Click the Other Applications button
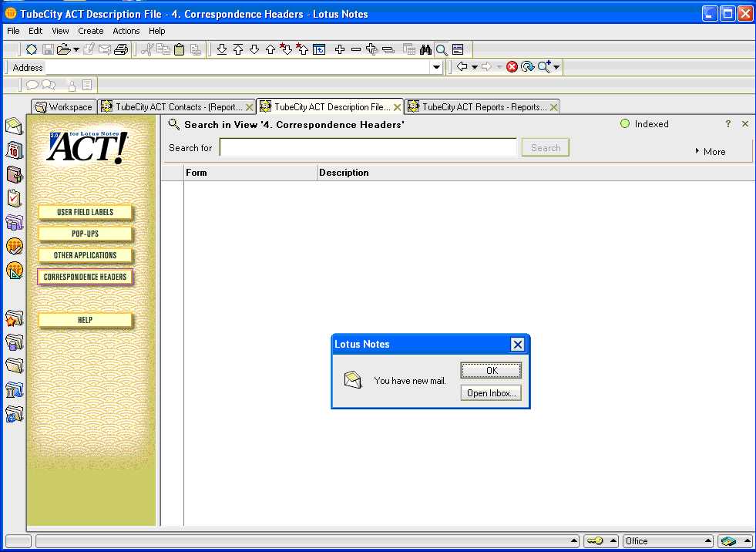 (85, 255)
